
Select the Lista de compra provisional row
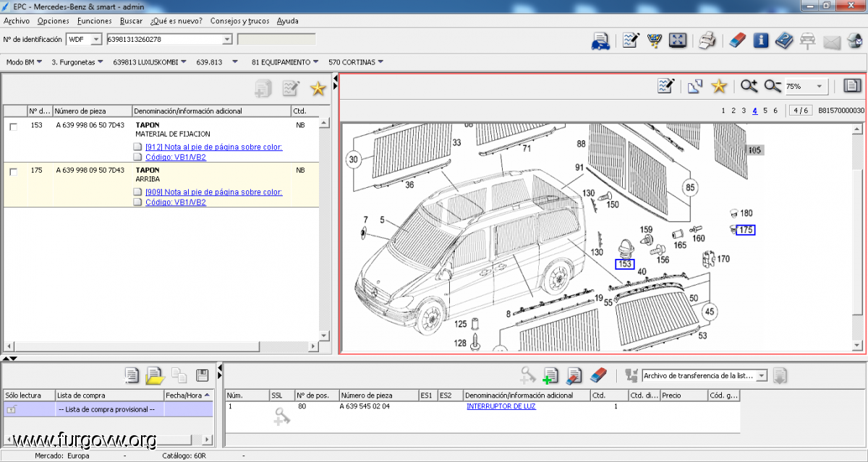109,409
